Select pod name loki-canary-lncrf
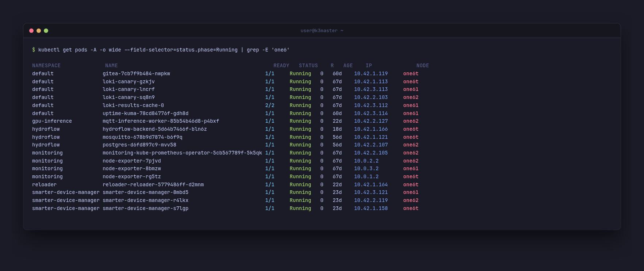The height and width of the screenshot is (271, 644). click(x=129, y=89)
